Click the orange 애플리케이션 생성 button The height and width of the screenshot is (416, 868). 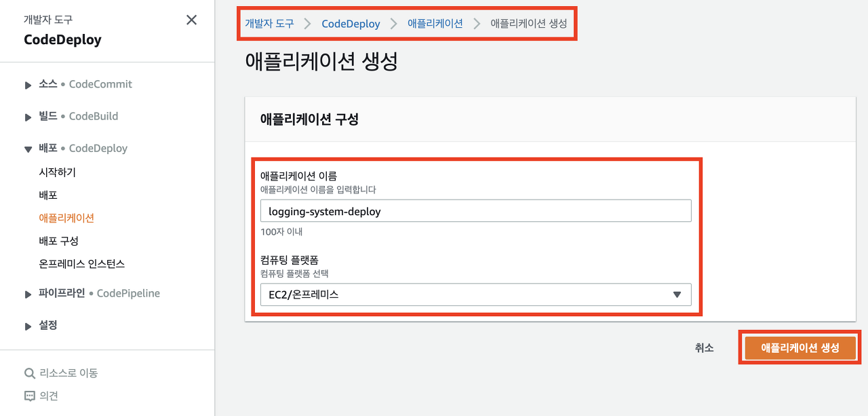pyautogui.click(x=800, y=347)
